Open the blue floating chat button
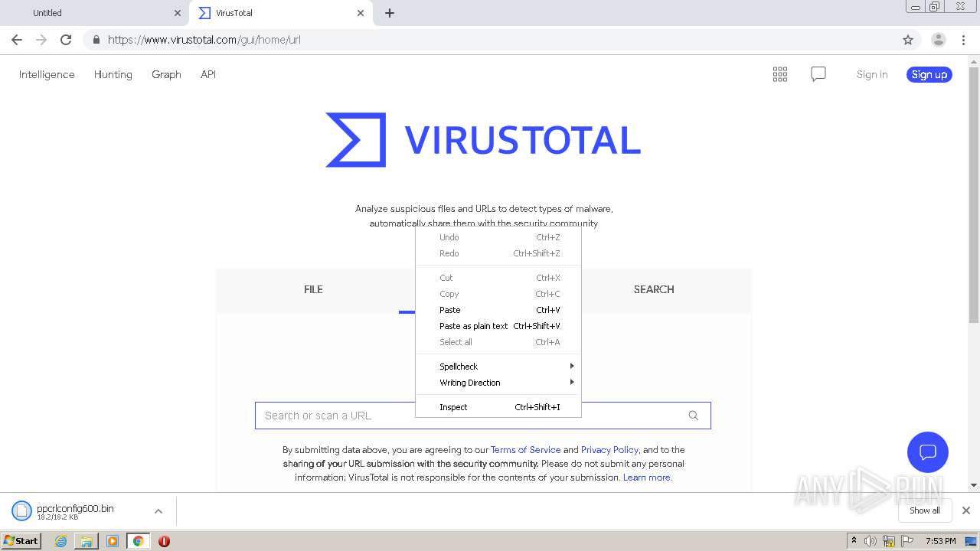Screen dimensions: 980x551 928,452
